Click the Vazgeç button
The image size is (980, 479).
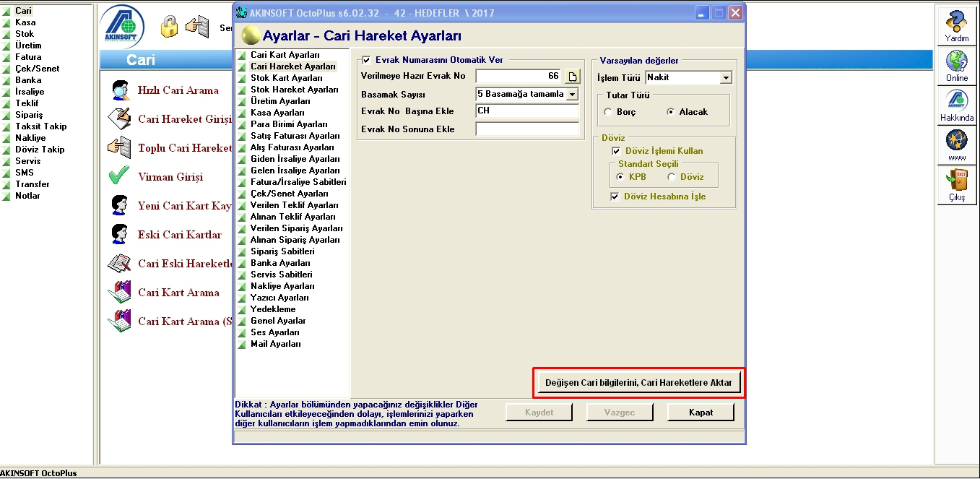point(620,413)
